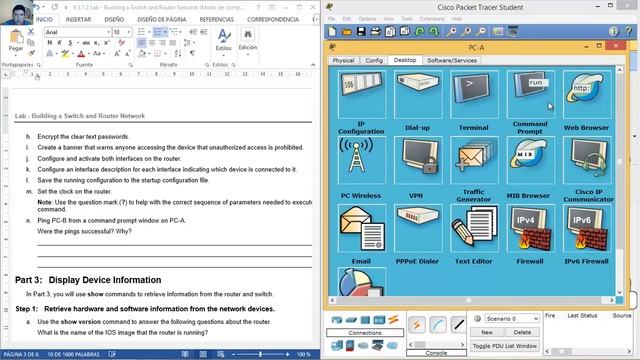Viewport: 640px width, 360px height.
Task: Open IP Configuration on PC-A desktop
Action: [361, 94]
